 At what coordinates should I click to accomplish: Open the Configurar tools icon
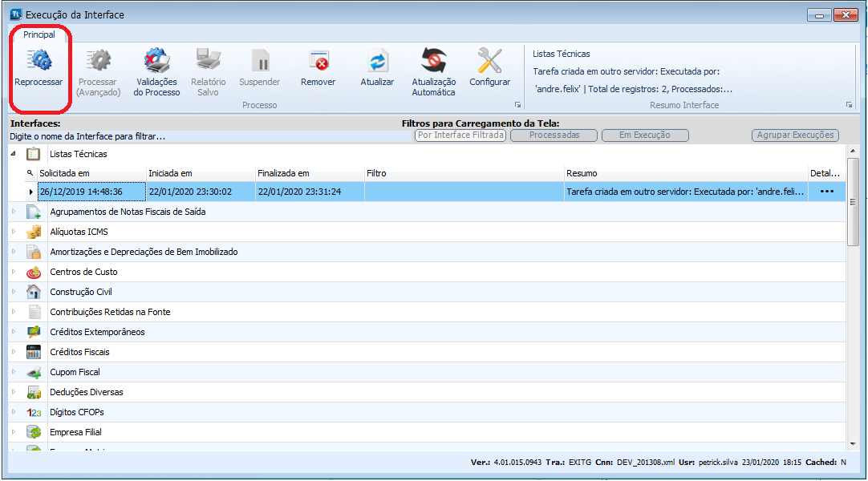pyautogui.click(x=489, y=61)
